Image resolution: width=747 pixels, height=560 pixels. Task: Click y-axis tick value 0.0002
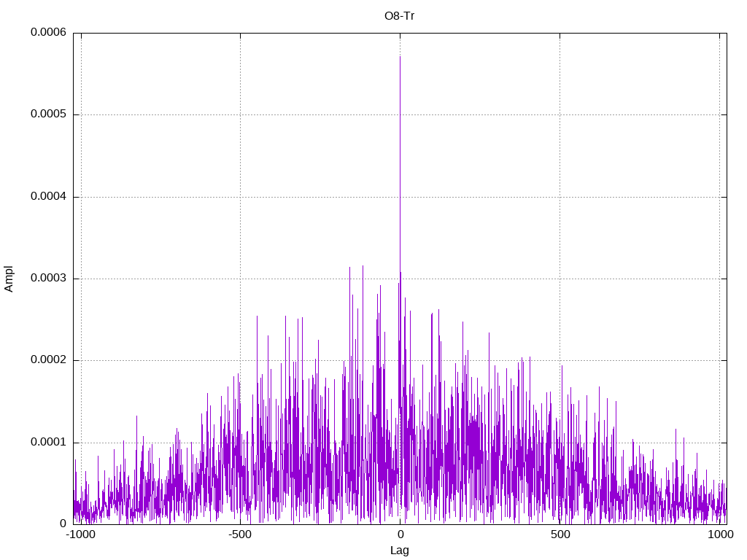[48, 360]
